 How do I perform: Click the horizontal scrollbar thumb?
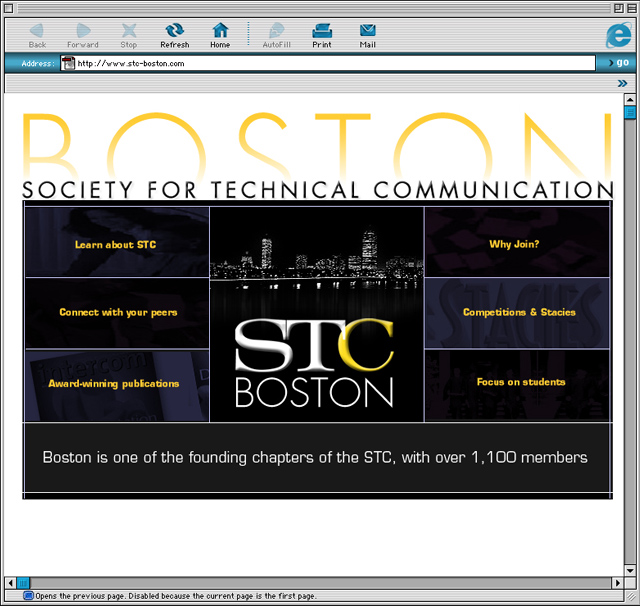[x=23, y=583]
